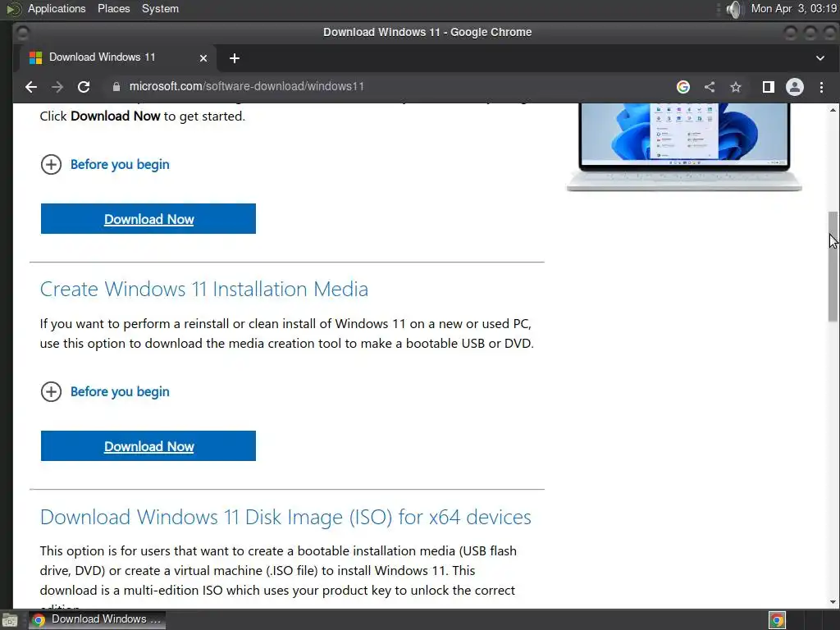
Task: Click the scrollbar down arrow
Action: (x=833, y=602)
